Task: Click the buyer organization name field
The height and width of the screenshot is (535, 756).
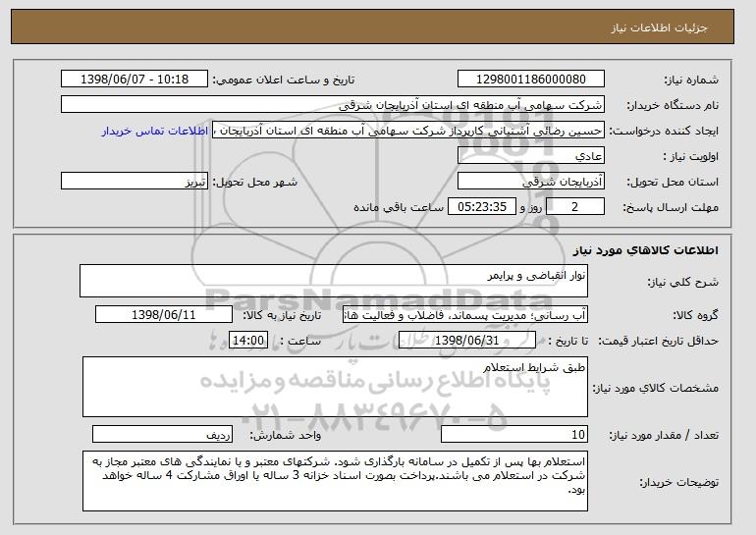Action: click(x=333, y=105)
